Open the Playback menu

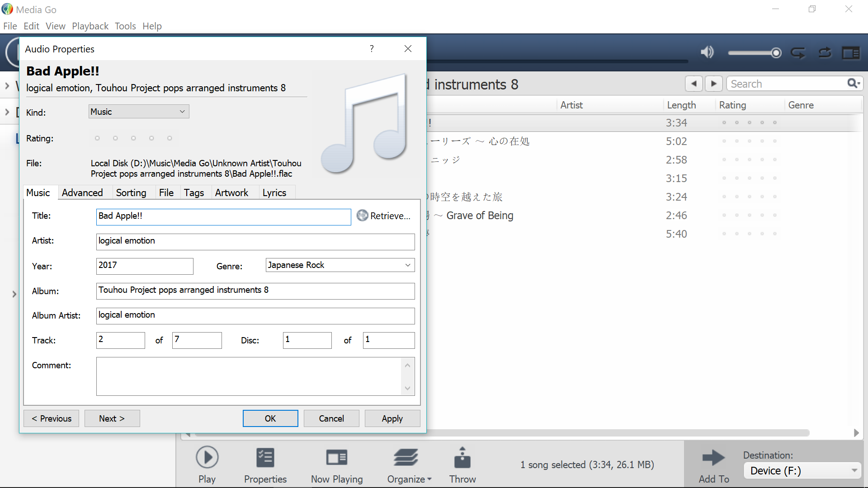pyautogui.click(x=90, y=26)
